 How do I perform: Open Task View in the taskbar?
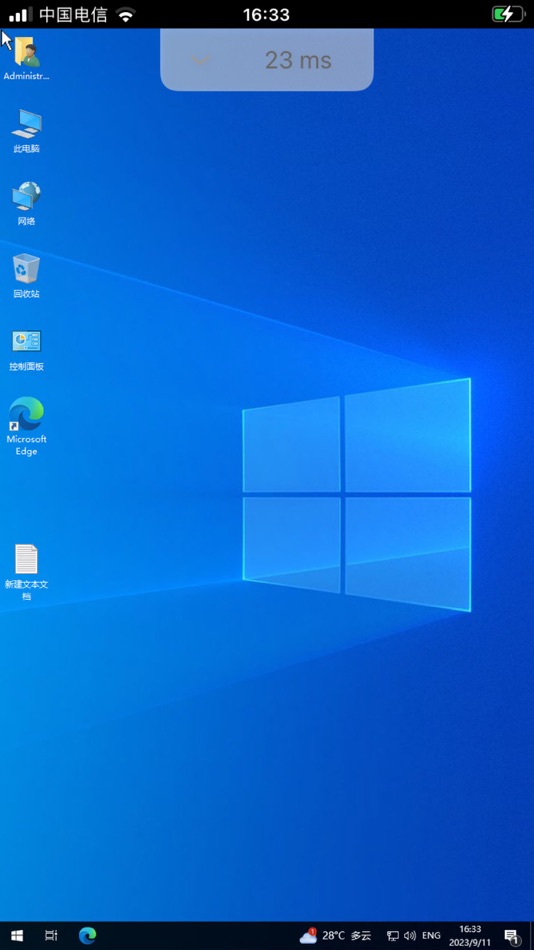point(52,935)
